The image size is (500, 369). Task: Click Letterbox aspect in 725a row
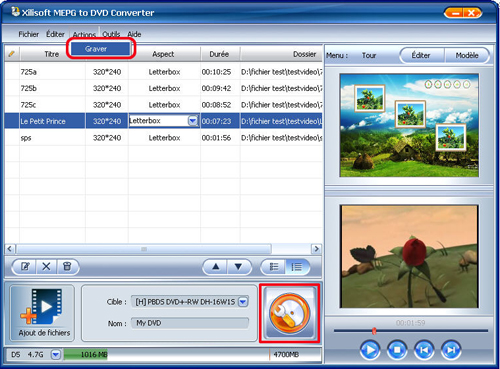click(x=164, y=72)
